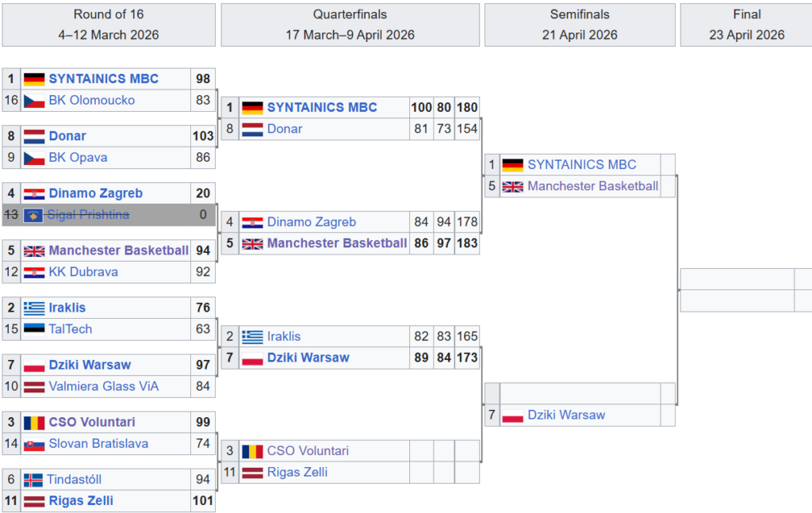The width and height of the screenshot is (812, 513).
Task: Click the Dutch flag beside Donar in Quarterfinals
Action: (x=252, y=129)
